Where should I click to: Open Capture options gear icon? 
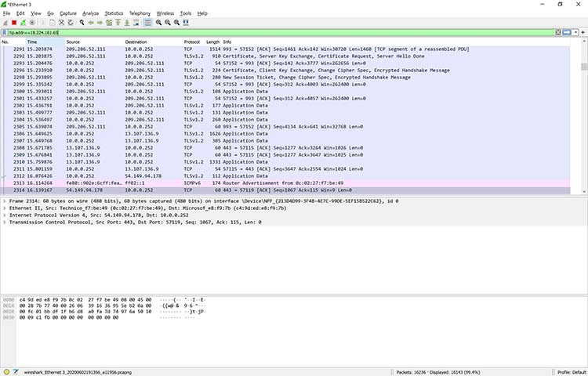tap(32, 23)
